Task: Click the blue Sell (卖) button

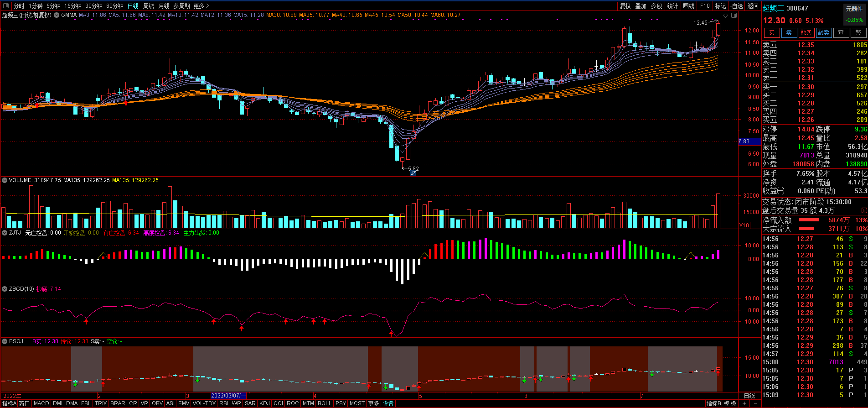Action: 789,33
